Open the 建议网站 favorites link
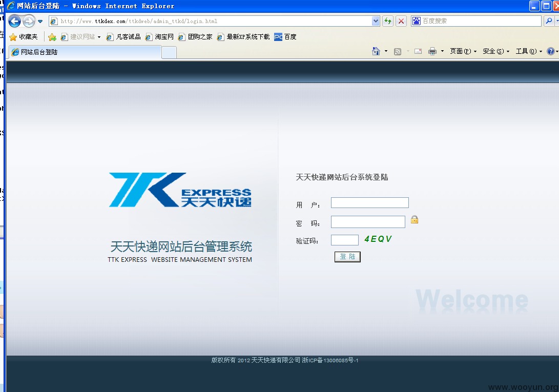Viewport: 559px width, 392px height. coord(78,37)
